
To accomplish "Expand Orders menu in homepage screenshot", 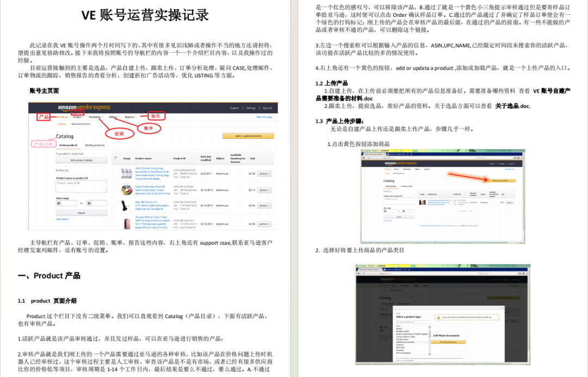I will pyautogui.click(x=78, y=117).
